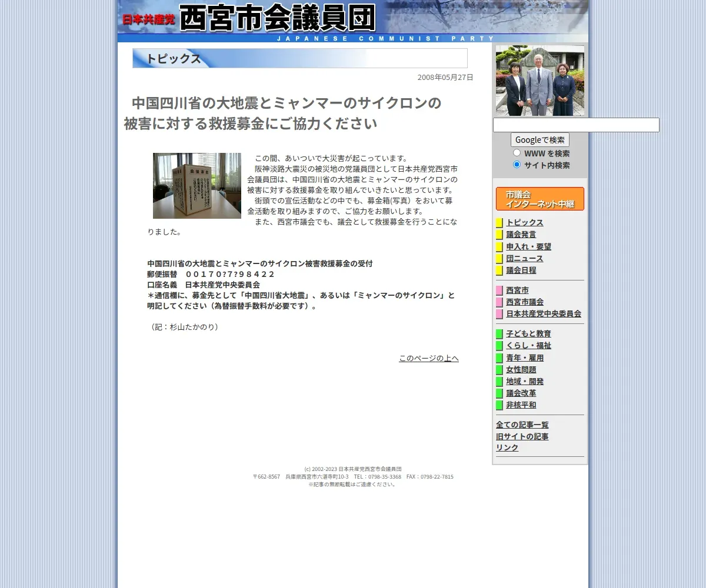Screen dimensions: 706x588
Task: Click green marker beside 青年・雇用
Action: pos(499,358)
